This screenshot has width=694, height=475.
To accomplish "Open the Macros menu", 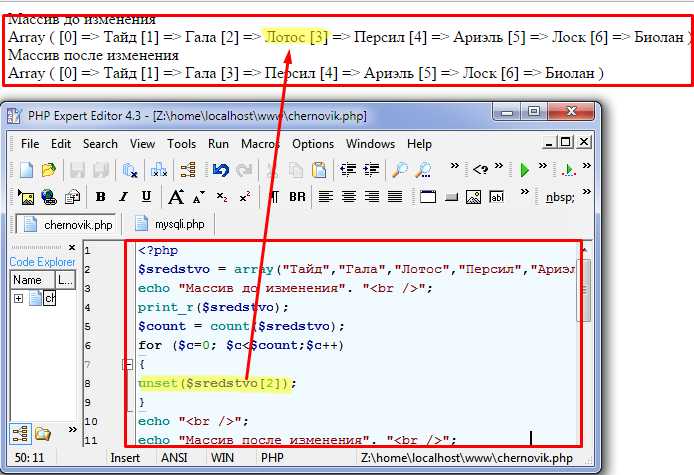I will pyautogui.click(x=260, y=144).
